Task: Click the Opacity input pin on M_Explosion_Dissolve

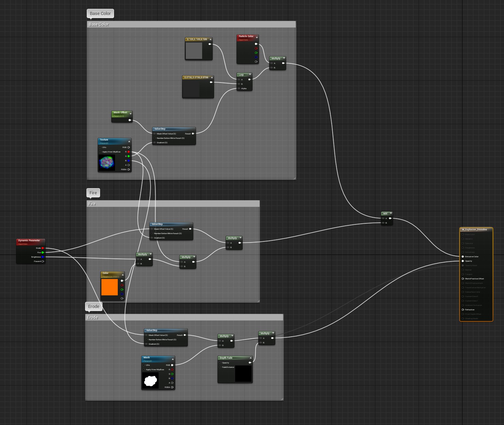Action: coord(463,261)
